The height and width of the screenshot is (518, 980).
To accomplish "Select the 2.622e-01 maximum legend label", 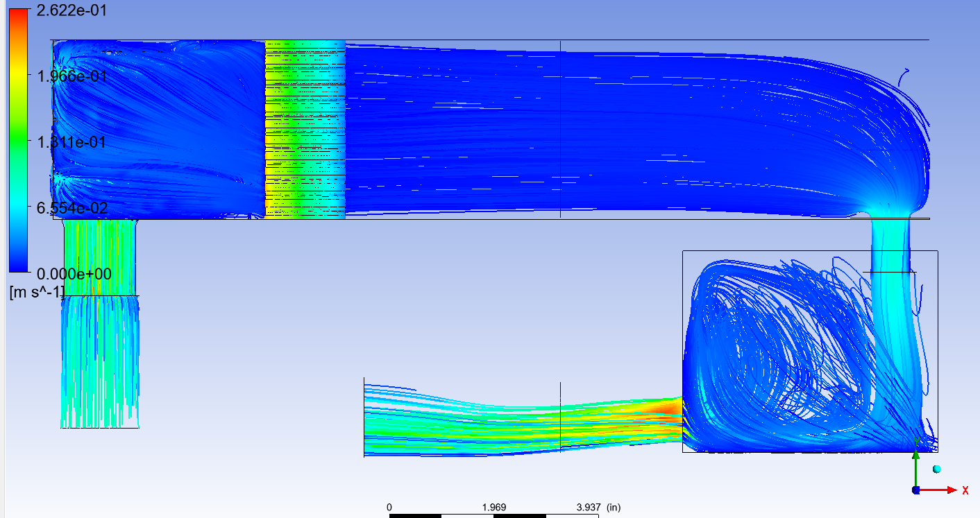I will pyautogui.click(x=68, y=10).
